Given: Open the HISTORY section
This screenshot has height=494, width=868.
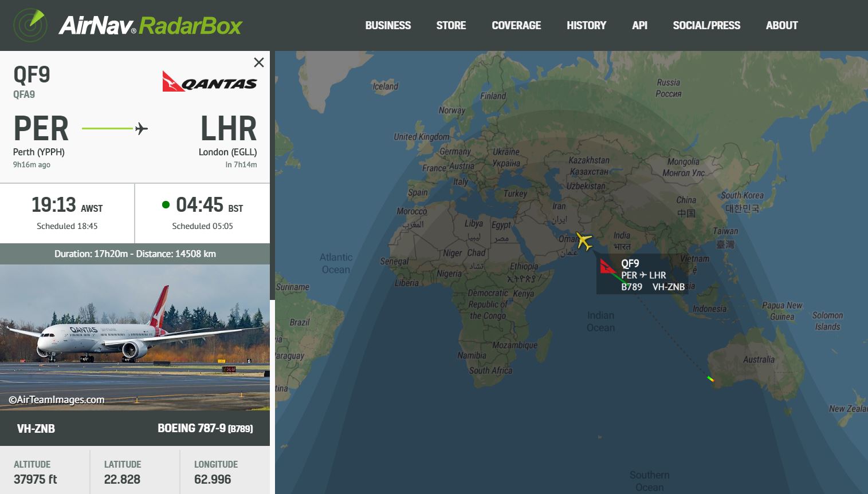Looking at the screenshot, I should (586, 25).
